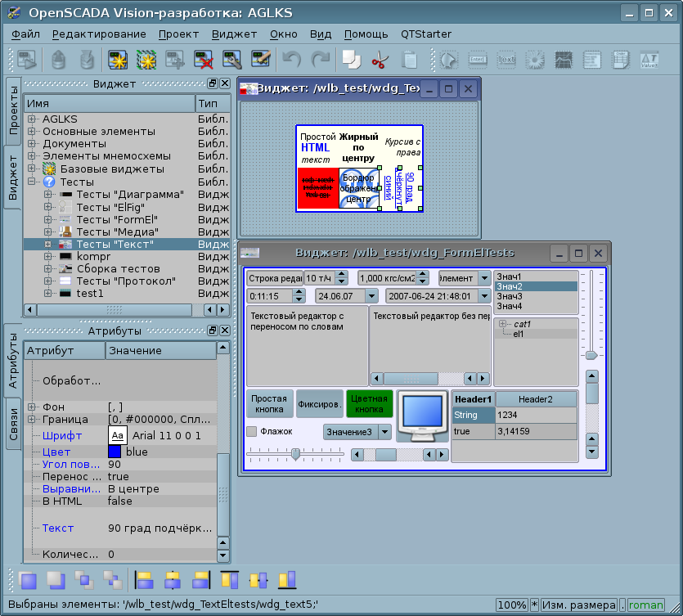The width and height of the screenshot is (683, 616).
Task: Click the bottom-edge alignment icon in bottom toolbar
Action: pyautogui.click(x=286, y=580)
